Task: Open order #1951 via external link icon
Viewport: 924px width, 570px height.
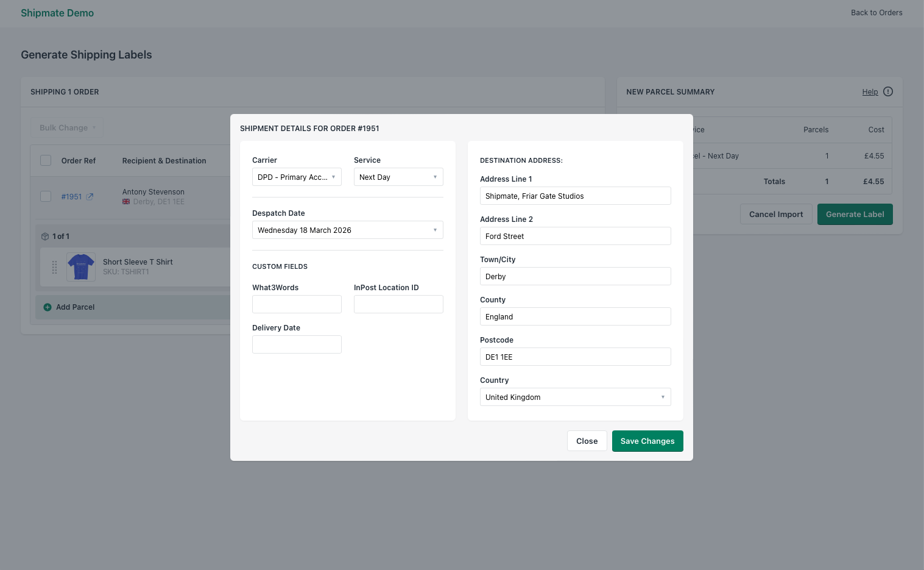Action: tap(90, 196)
